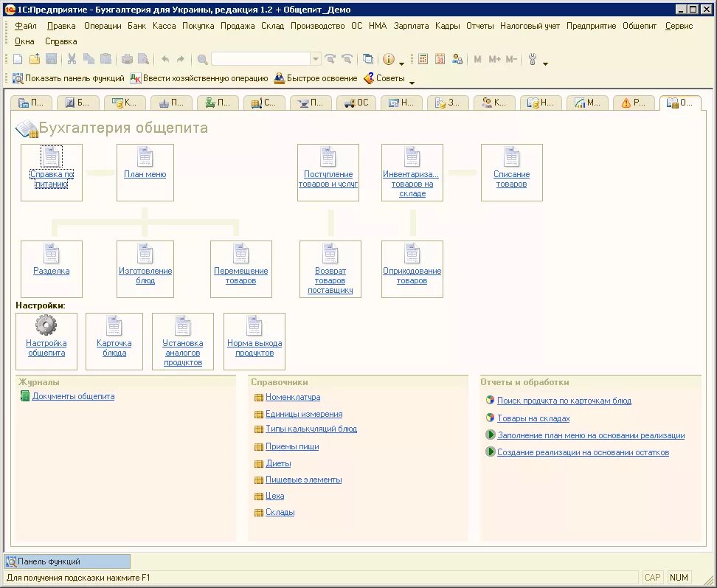Switch to the ОС tab
Screen dimensions: 717x588
(x=357, y=103)
